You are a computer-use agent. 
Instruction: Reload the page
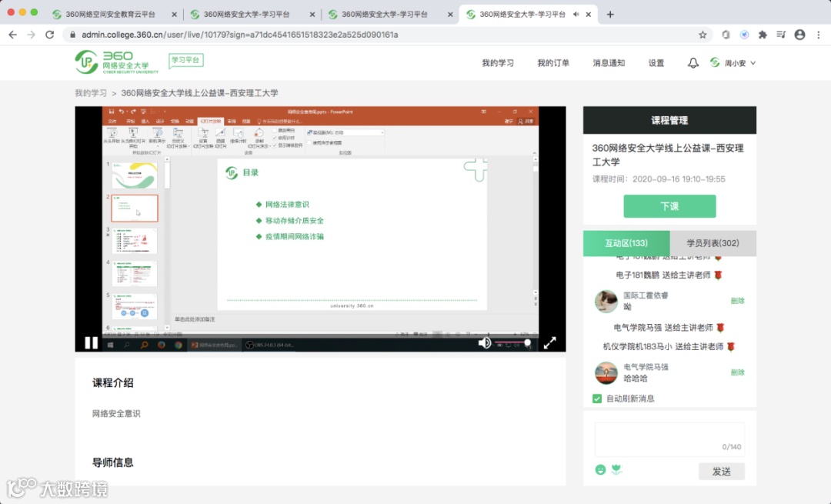(50, 35)
